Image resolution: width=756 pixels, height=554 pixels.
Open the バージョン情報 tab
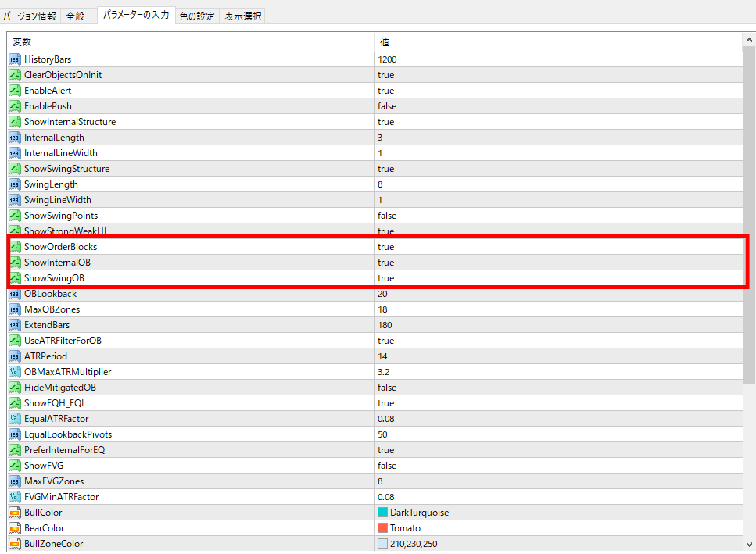[30, 16]
